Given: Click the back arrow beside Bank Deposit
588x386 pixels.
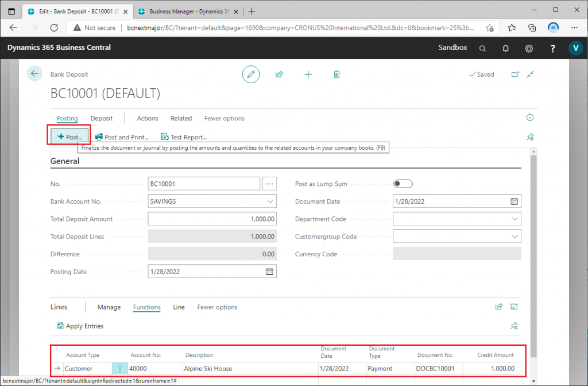Looking at the screenshot, I should pyautogui.click(x=34, y=73).
